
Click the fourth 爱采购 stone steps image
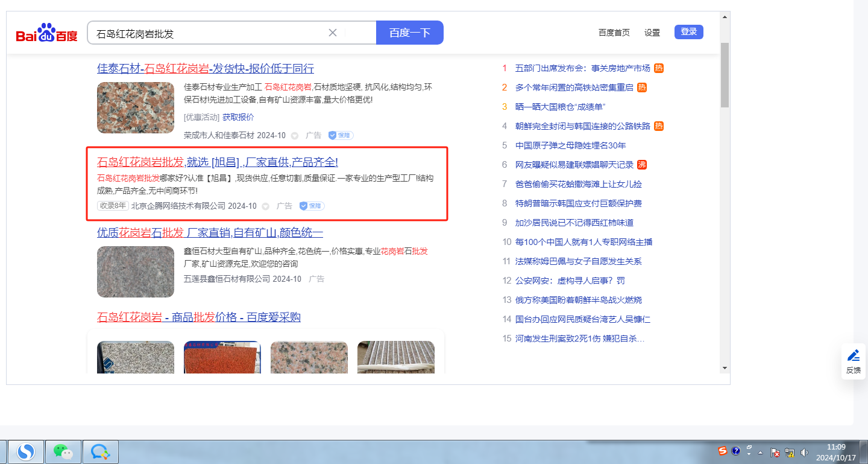396,357
